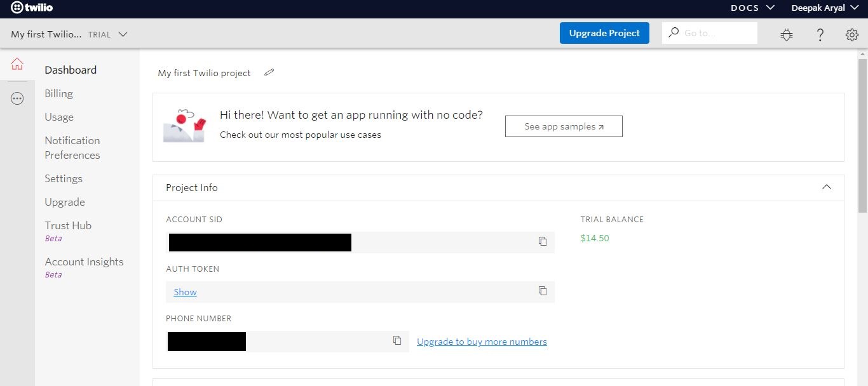The image size is (868, 386).
Task: Open Trust Hub beta page
Action: click(68, 231)
